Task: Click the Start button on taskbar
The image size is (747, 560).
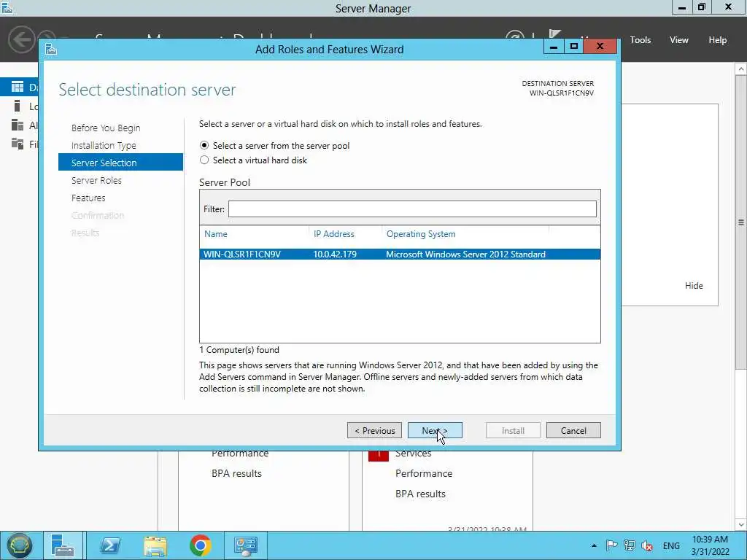Action: coord(19,545)
